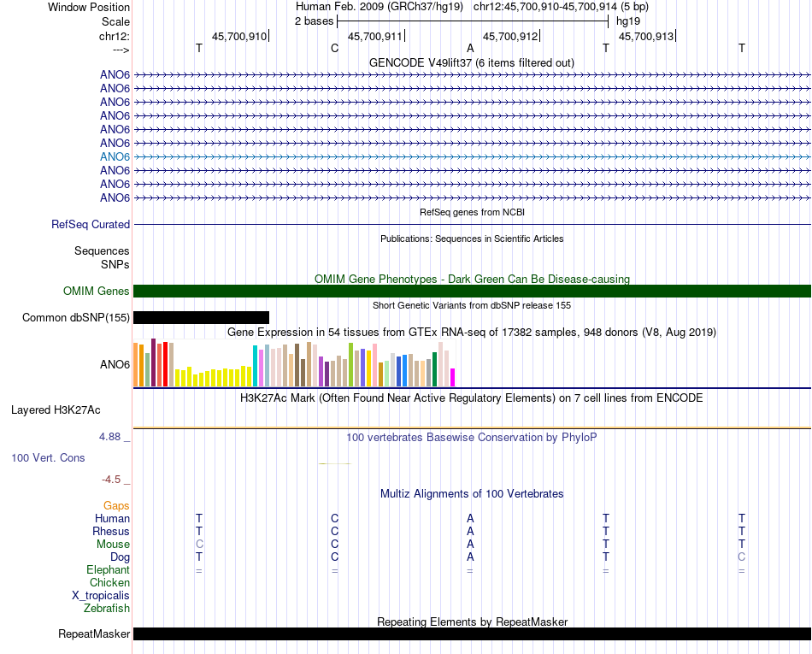Select the Scale track label
This screenshot has width=812, height=654.
115,21
